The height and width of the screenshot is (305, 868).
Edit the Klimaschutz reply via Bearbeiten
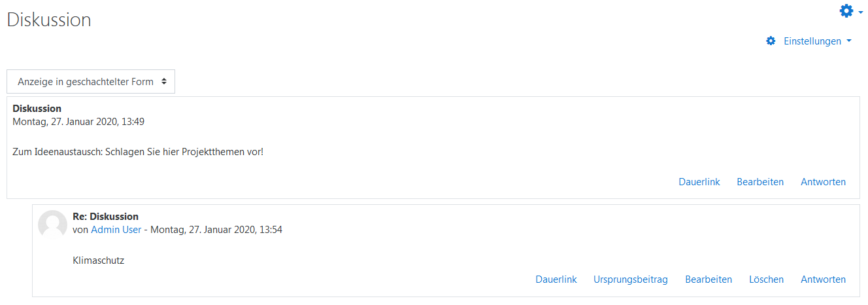coord(709,279)
